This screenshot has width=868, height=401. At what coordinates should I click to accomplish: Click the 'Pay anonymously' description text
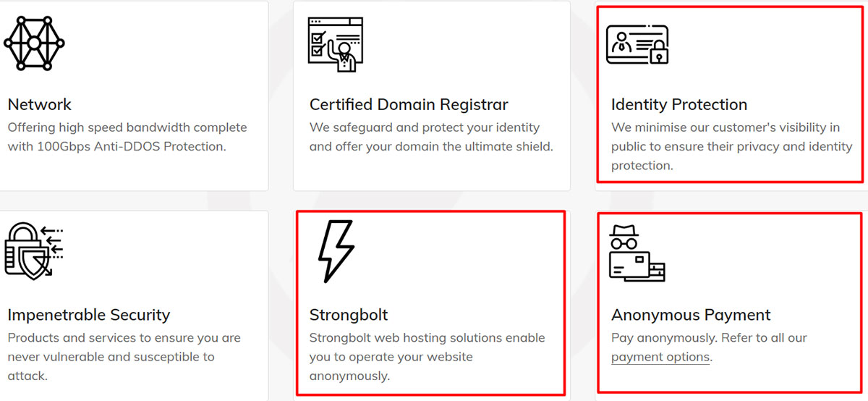click(709, 347)
